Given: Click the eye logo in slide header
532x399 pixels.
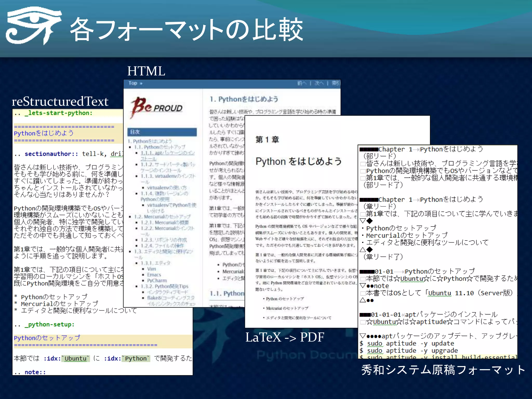Looking at the screenshot, I should (x=34, y=26).
